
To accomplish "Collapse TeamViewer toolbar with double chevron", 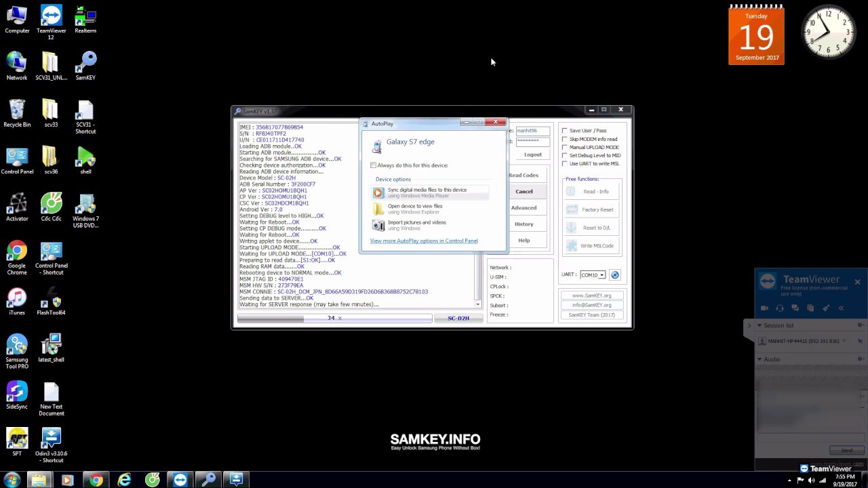I will 841,308.
